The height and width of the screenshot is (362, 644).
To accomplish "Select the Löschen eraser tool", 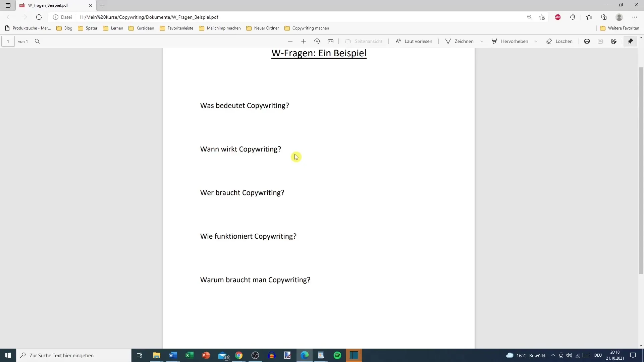I will point(559,41).
